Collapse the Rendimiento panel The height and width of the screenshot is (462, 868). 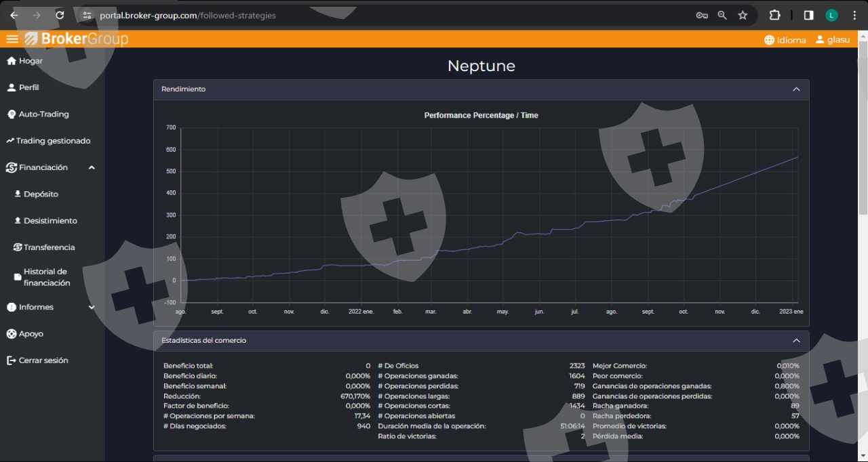[x=796, y=89]
